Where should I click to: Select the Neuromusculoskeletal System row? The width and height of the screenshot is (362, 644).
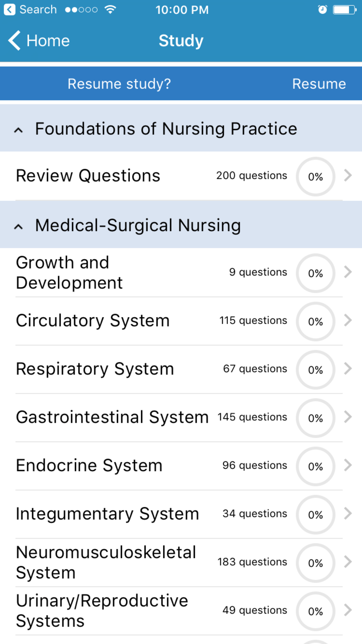click(181, 562)
